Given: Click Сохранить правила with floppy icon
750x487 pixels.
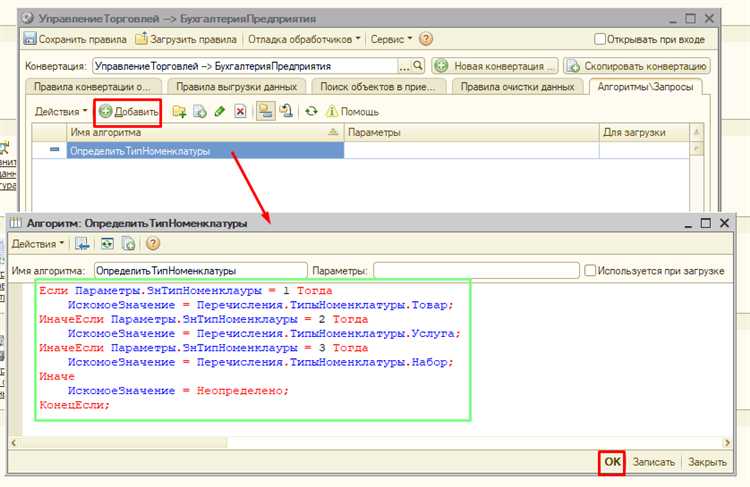Looking at the screenshot, I should click(76, 39).
